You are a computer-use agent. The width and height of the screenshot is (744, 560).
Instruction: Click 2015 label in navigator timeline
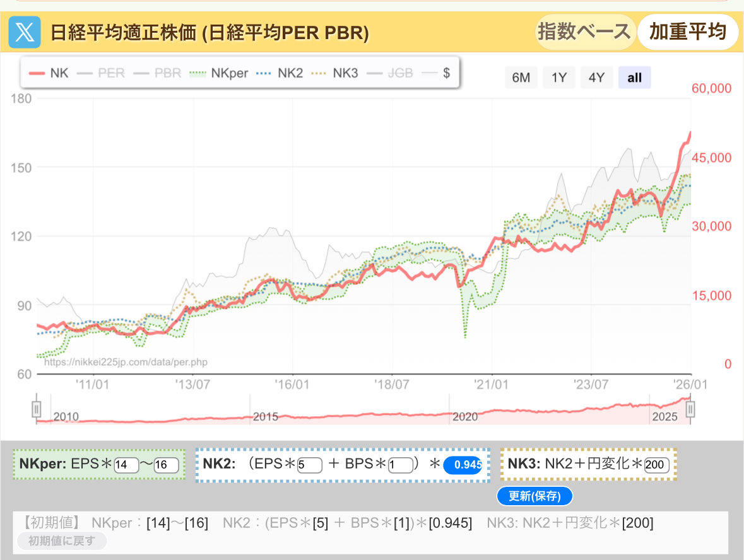265,417
